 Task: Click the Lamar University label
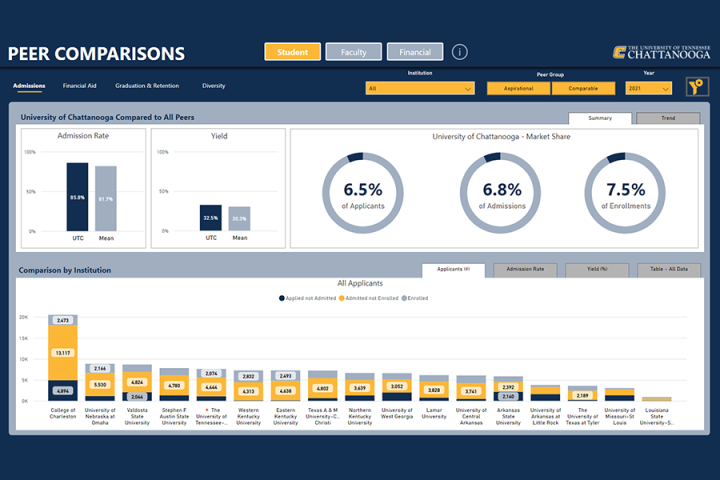pyautogui.click(x=434, y=413)
